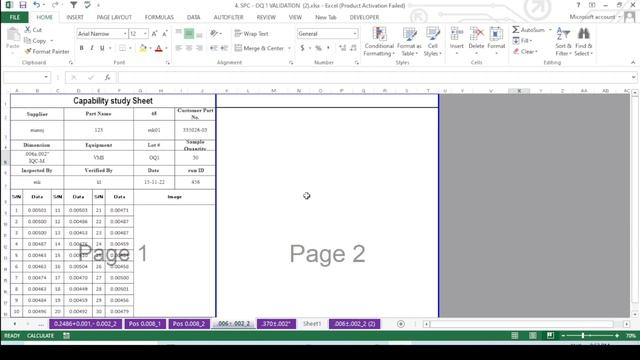
Task: Align text left in the cell
Action: [x=179, y=48]
